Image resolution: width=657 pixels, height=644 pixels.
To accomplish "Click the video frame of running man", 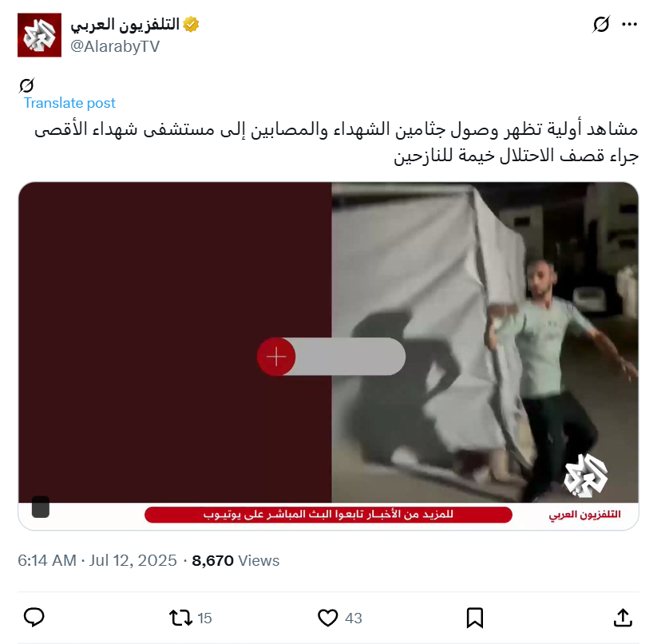I will 485,342.
